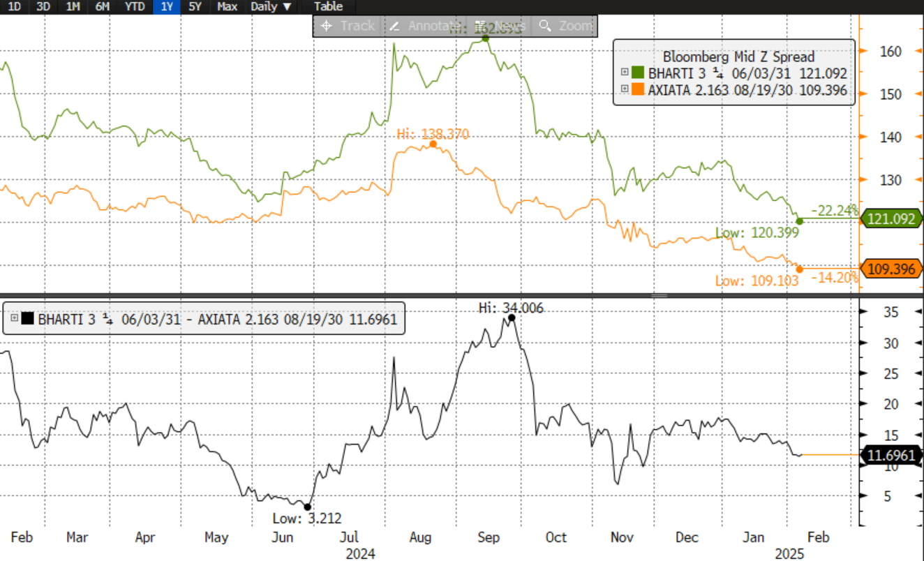Click the orange AXIATA color swatch
Screen dimensions: 924x561
(x=638, y=89)
